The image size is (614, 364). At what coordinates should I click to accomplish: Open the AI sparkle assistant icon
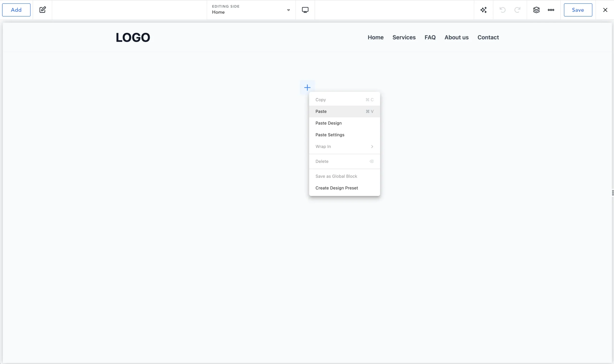(x=483, y=10)
